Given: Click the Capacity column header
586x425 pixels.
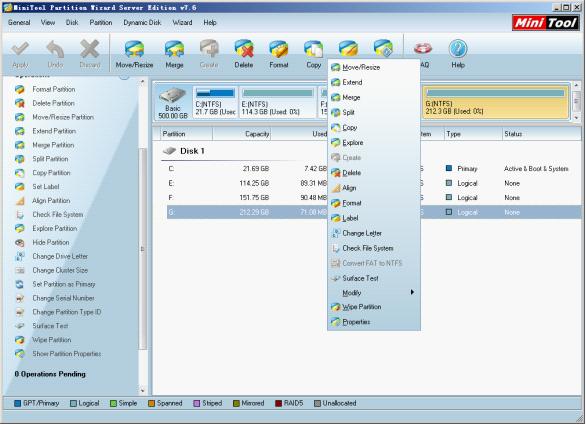Looking at the screenshot, I should click(x=242, y=134).
